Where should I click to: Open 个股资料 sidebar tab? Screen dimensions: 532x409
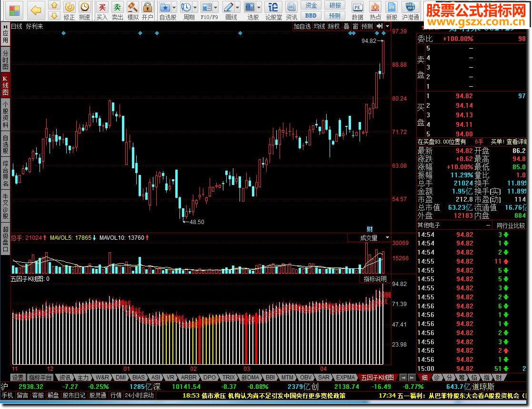click(x=5, y=114)
